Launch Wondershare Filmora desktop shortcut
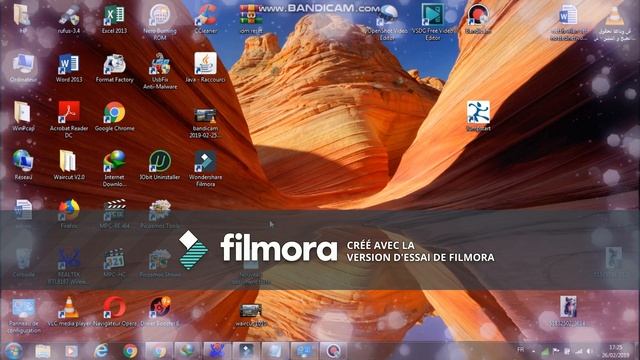 pyautogui.click(x=205, y=168)
